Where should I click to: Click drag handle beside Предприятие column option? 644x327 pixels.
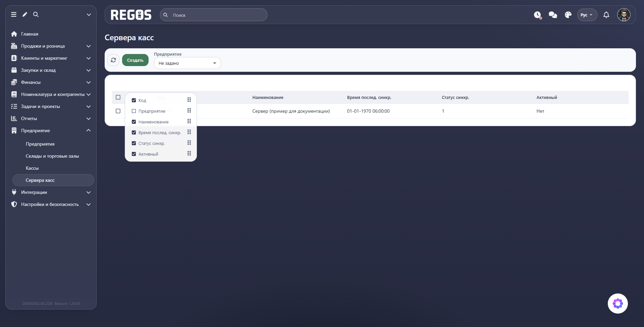pyautogui.click(x=189, y=110)
